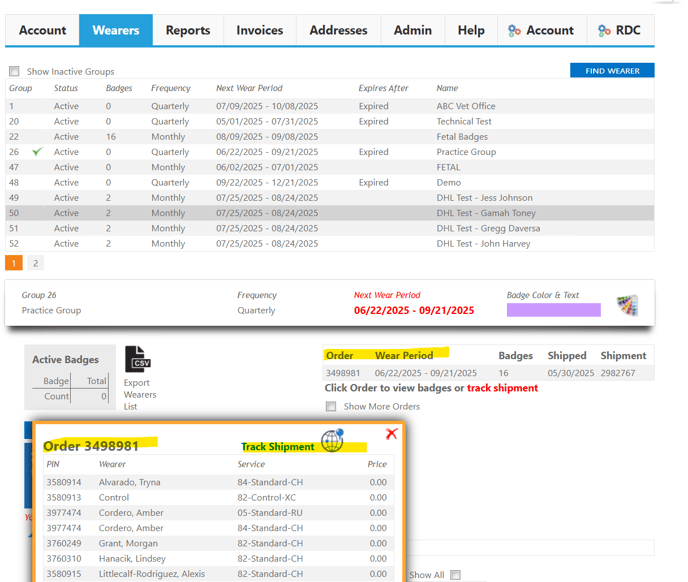688x582 pixels.
Task: Click the Frequency column header
Action: point(171,88)
